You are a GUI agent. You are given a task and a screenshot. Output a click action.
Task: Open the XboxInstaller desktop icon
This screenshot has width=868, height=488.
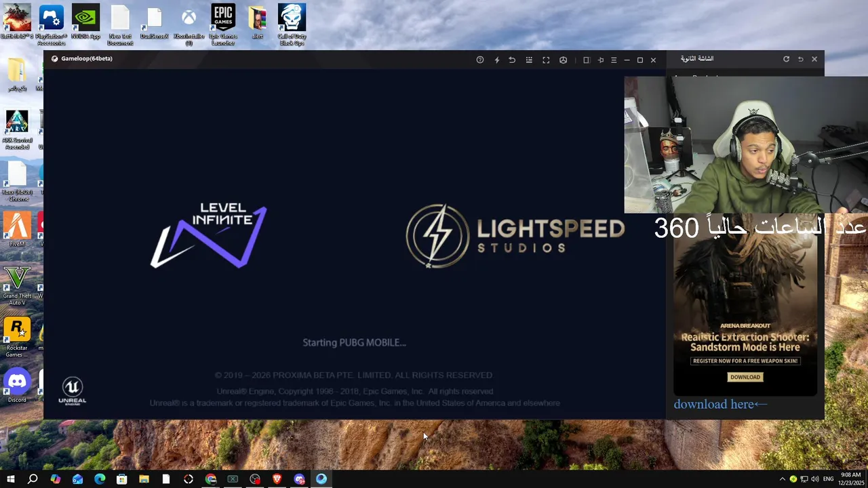pyautogui.click(x=189, y=25)
